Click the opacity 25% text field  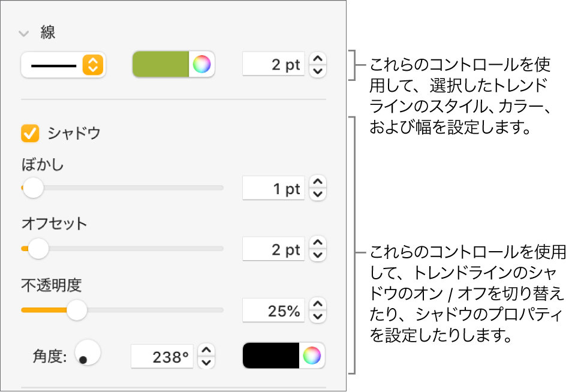274,310
